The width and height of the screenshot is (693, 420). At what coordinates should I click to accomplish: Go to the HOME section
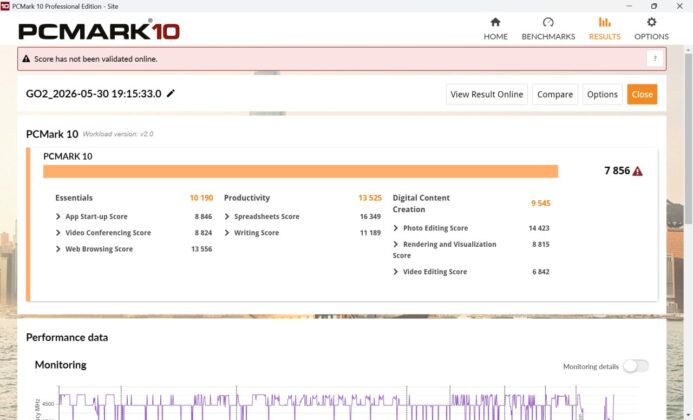(x=495, y=29)
